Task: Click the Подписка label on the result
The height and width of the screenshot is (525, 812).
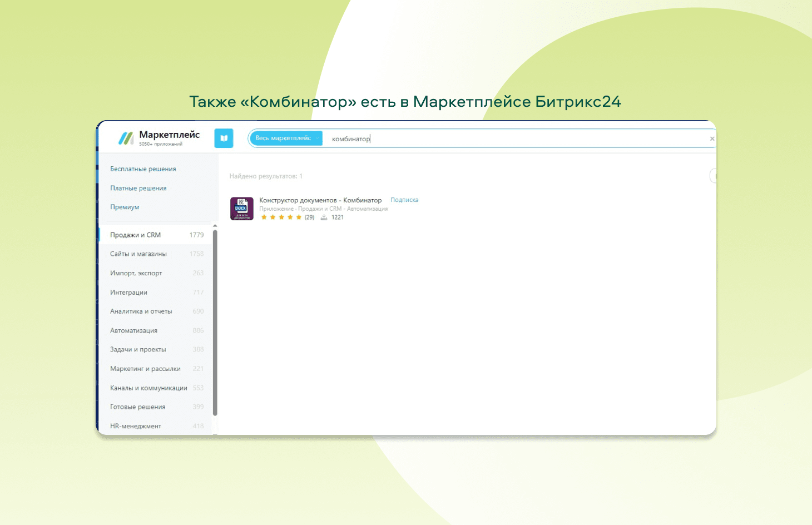Action: click(x=404, y=200)
